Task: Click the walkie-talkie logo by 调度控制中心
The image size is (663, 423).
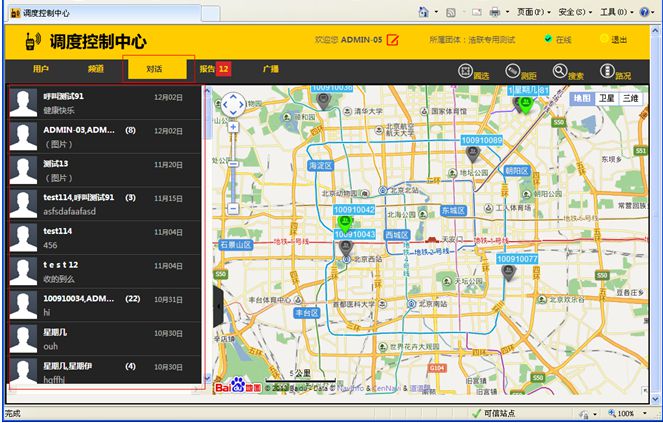Action: [x=33, y=41]
